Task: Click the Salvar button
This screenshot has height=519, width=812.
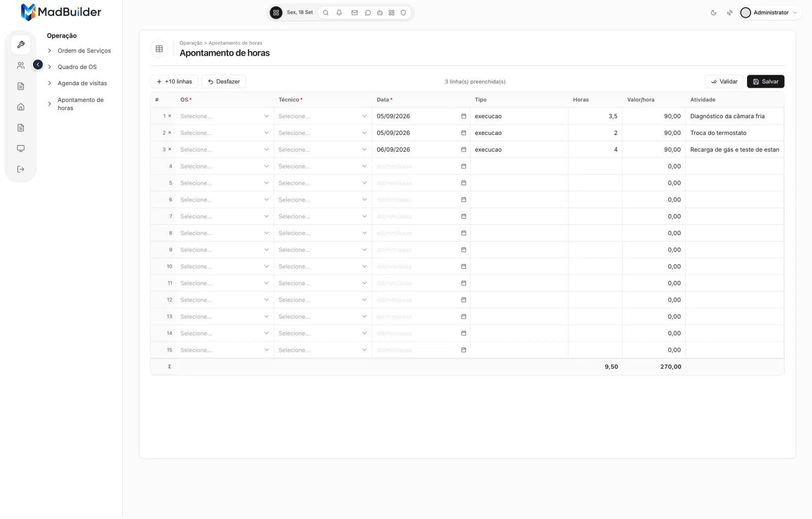Action: 765,82
